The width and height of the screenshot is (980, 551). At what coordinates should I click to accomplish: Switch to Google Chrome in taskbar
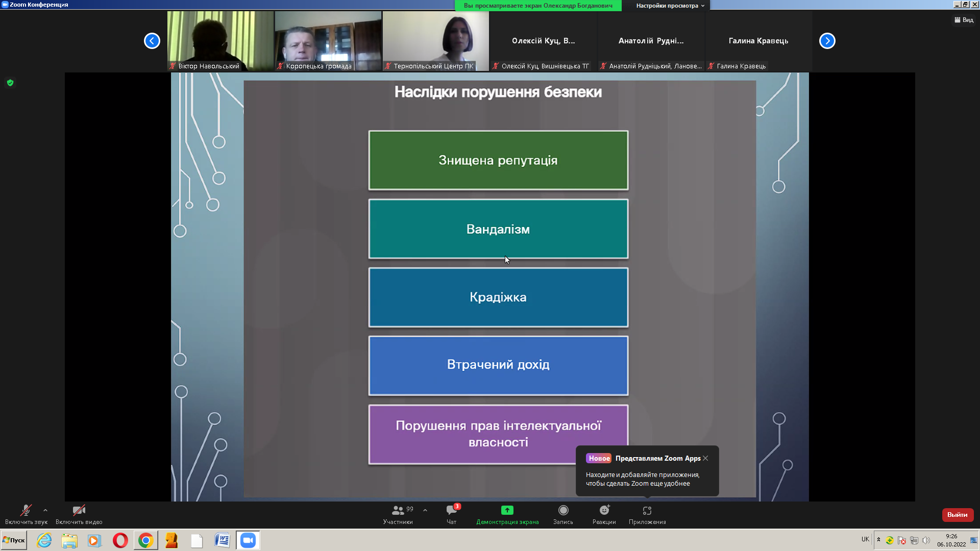(146, 540)
